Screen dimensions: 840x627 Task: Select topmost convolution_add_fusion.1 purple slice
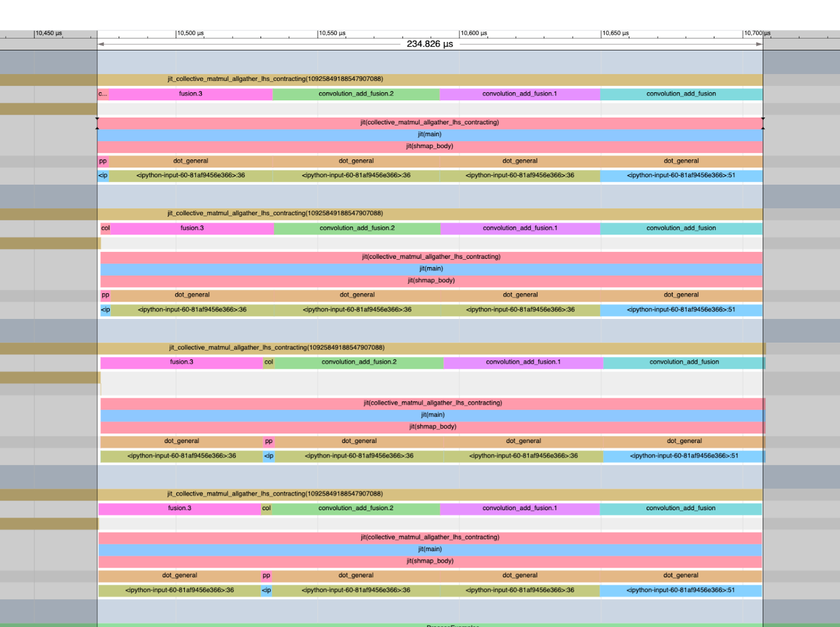click(x=520, y=94)
